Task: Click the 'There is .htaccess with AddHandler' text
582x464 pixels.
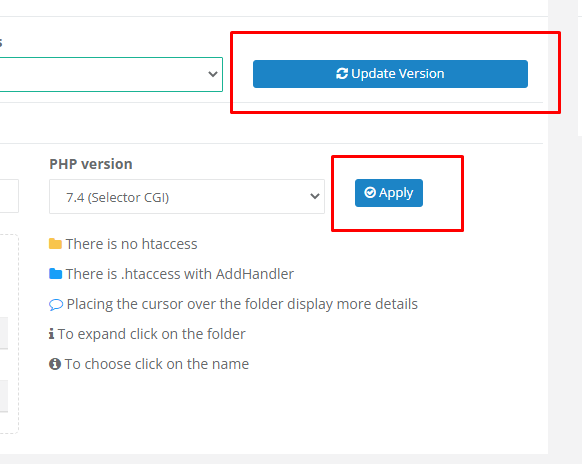Action: pyautogui.click(x=180, y=274)
